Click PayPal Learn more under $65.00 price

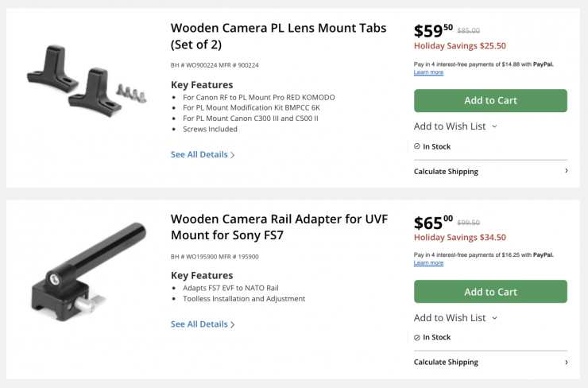click(x=428, y=263)
